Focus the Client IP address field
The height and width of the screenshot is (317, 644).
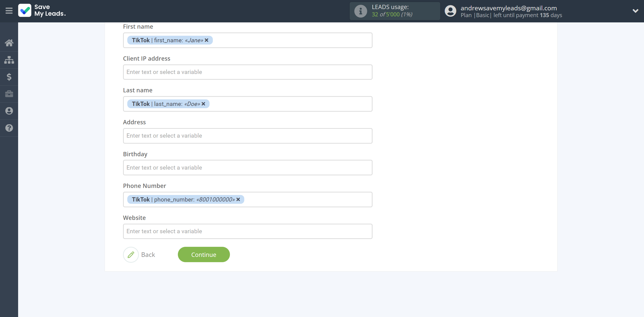pyautogui.click(x=248, y=72)
